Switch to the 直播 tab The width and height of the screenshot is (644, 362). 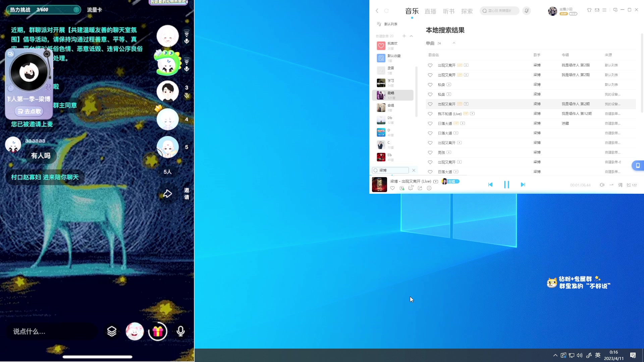point(430,11)
